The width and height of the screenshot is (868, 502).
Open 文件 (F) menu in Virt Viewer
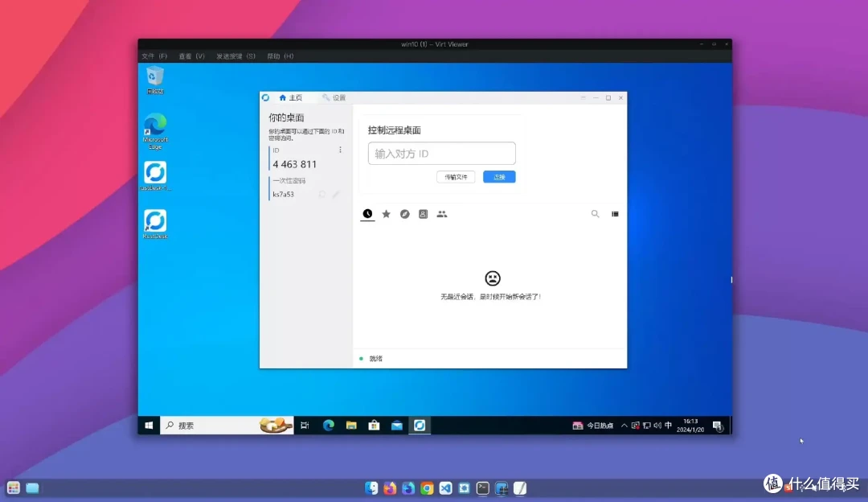point(154,56)
